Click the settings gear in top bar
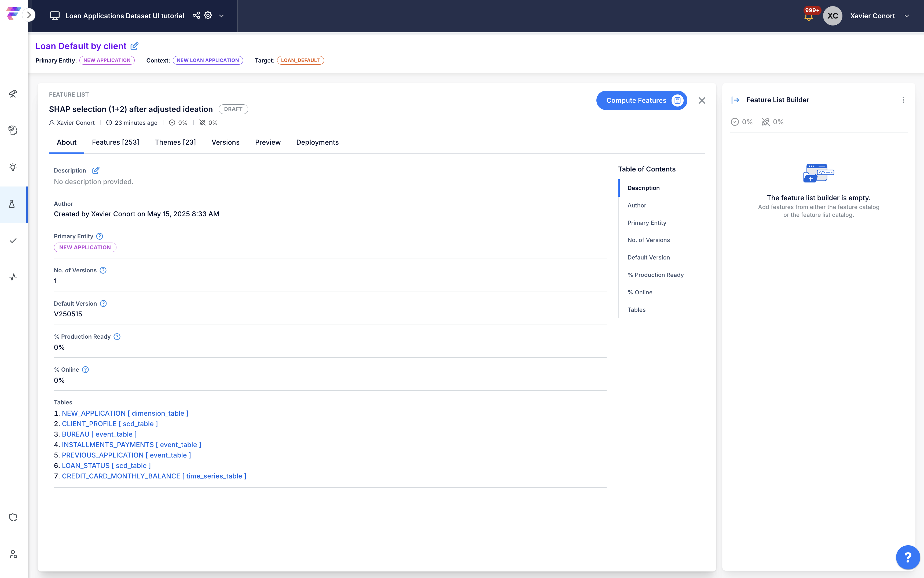The image size is (924, 578). [208, 16]
